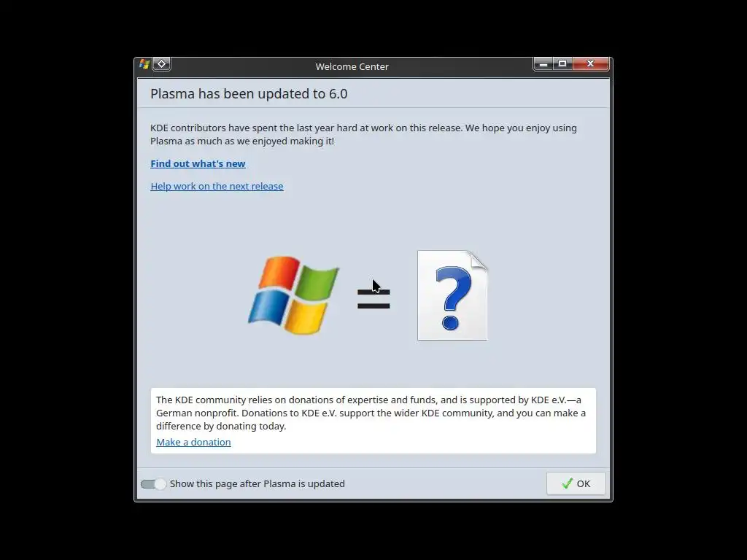Click the KDE community donation message text
This screenshot has height=560, width=747.
371,413
